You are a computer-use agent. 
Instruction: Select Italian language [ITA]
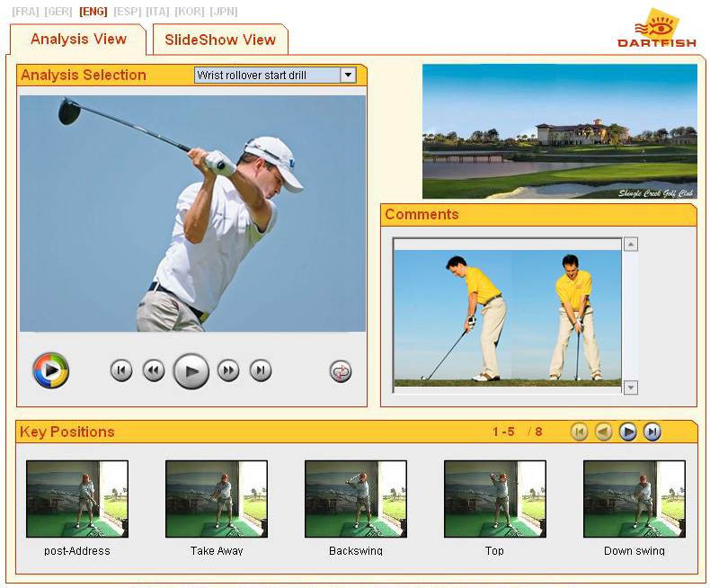tap(158, 12)
